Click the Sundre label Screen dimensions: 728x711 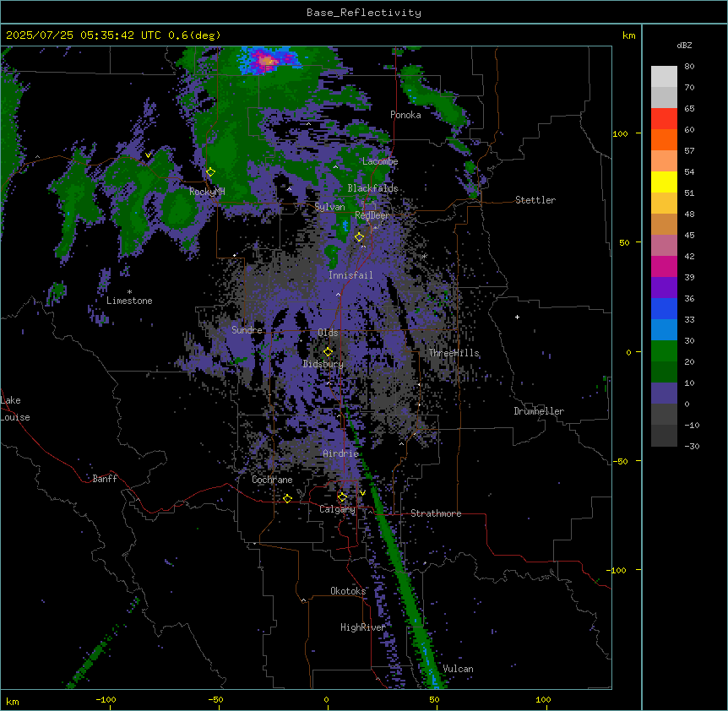pos(247,330)
